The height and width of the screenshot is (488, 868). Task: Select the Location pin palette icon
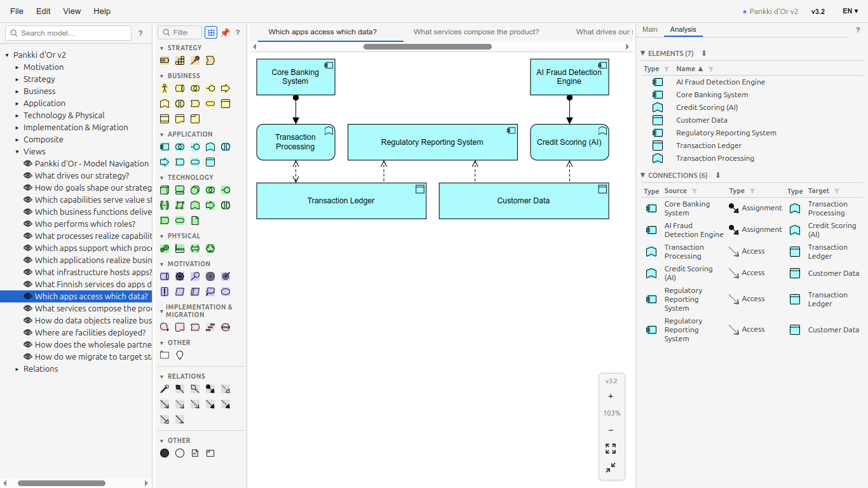pyautogui.click(x=180, y=355)
